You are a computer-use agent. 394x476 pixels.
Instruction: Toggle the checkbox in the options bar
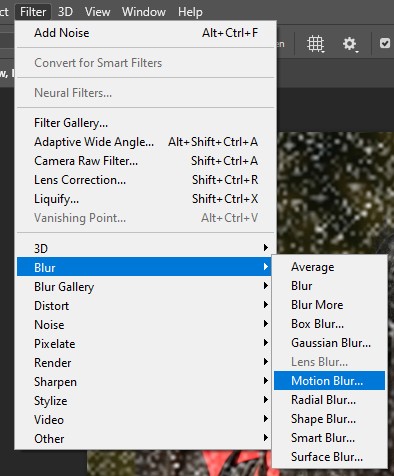[385, 43]
